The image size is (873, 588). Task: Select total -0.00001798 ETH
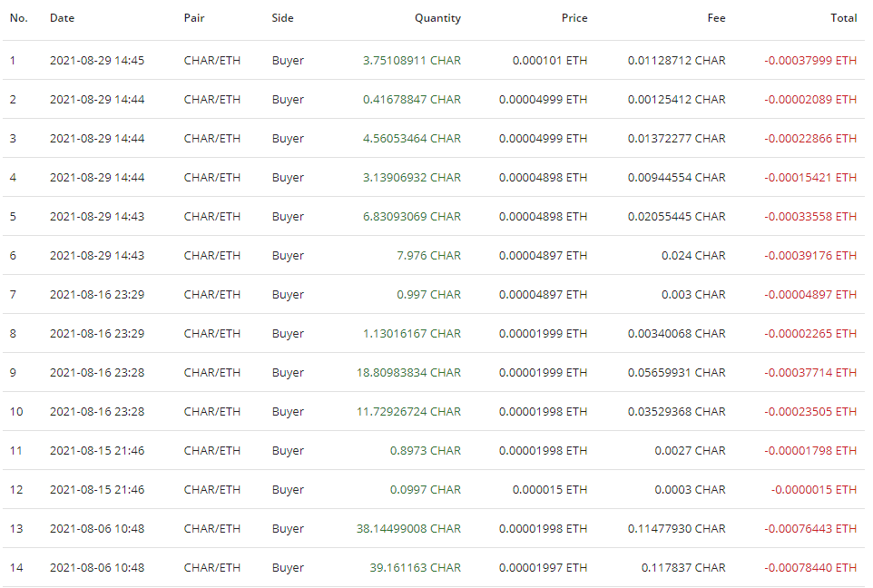point(810,450)
